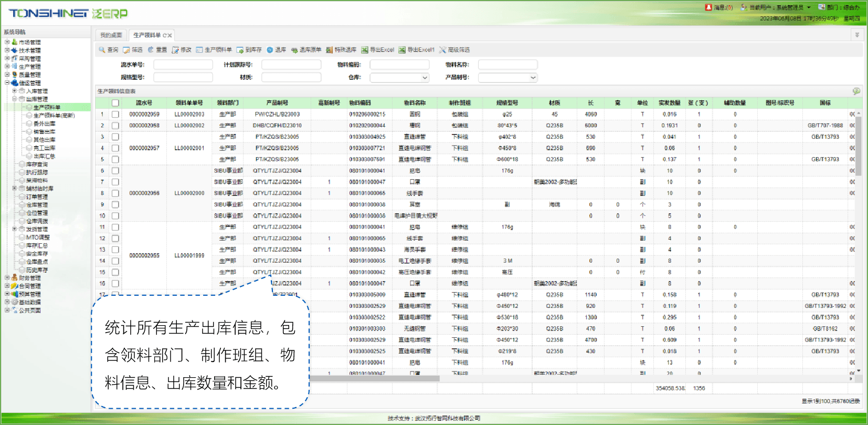
Task: Click the 流水单号 input field
Action: click(x=183, y=65)
